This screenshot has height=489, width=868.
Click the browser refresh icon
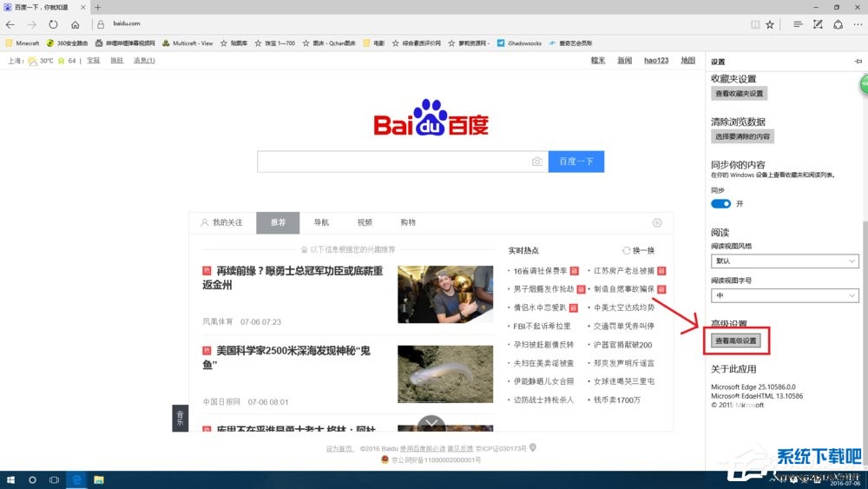tap(54, 24)
